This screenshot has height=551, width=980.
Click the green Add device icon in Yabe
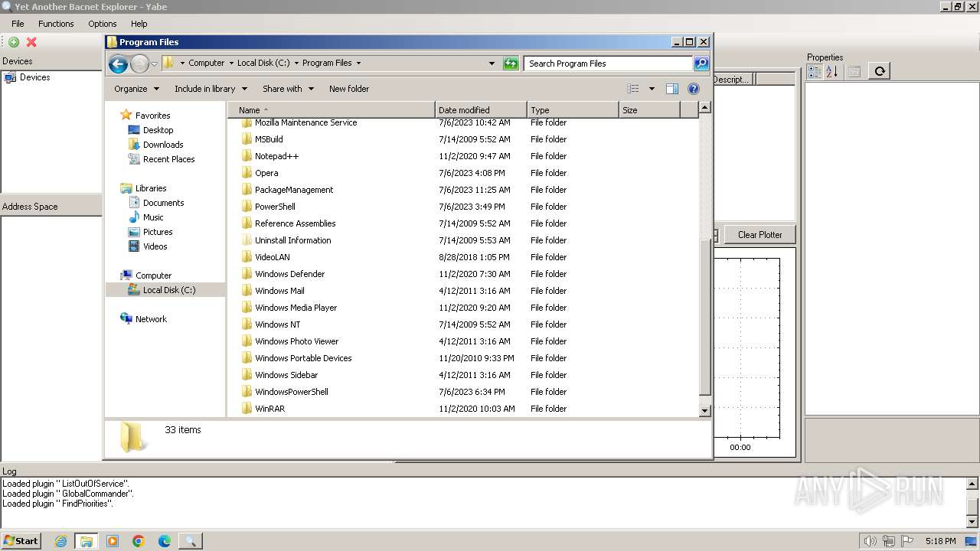click(14, 42)
